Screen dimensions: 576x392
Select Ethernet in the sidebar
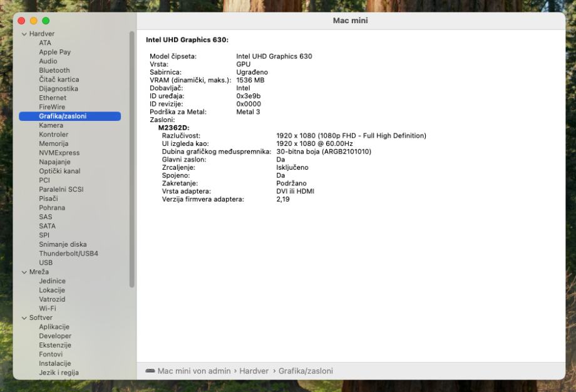tap(53, 98)
